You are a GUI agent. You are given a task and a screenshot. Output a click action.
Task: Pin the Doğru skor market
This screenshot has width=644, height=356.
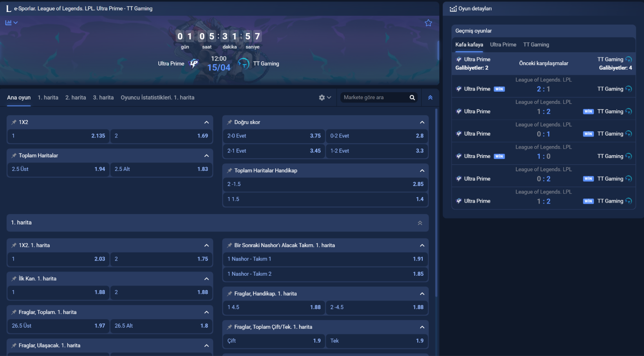(229, 122)
